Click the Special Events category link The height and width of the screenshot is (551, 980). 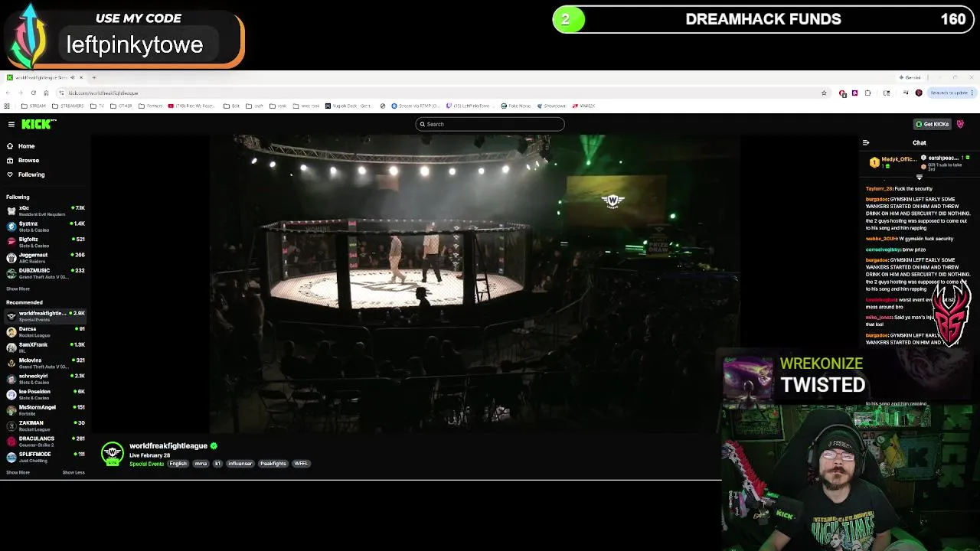click(x=146, y=464)
